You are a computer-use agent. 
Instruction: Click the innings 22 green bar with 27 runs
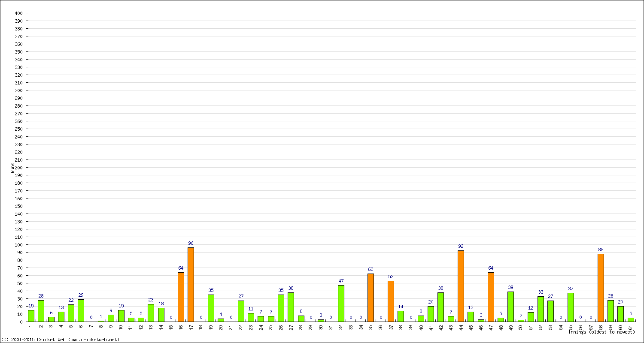click(241, 311)
